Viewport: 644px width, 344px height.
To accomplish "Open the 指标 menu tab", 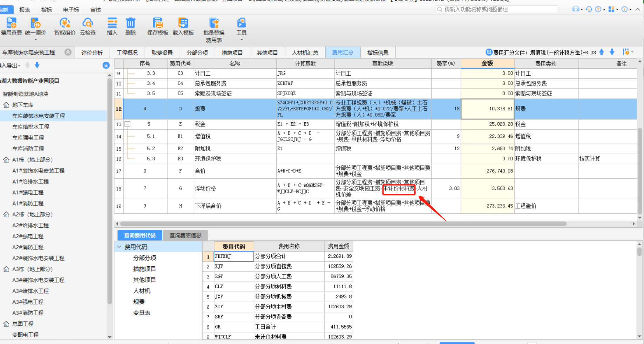I will [x=46, y=10].
